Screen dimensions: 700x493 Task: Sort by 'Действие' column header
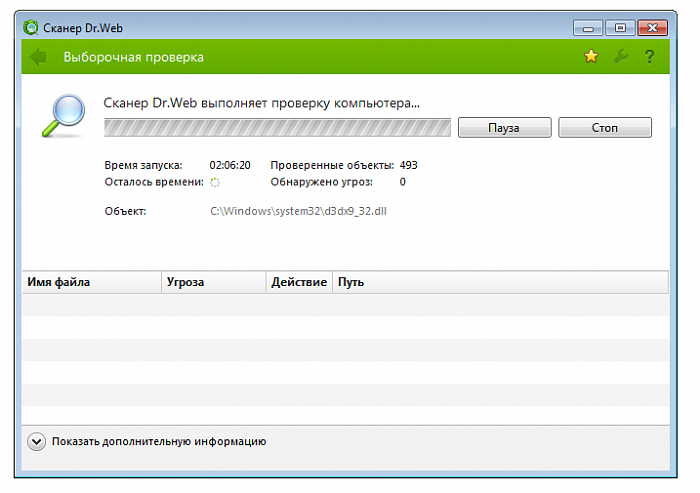click(x=299, y=282)
